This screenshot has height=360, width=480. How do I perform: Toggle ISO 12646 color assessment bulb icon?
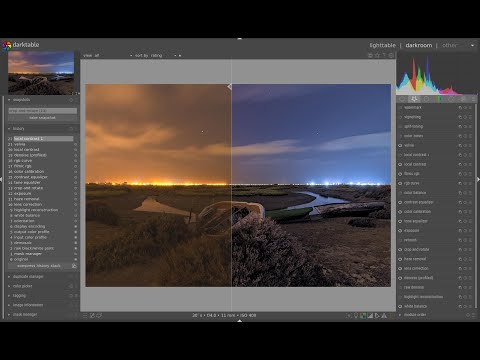point(356,315)
